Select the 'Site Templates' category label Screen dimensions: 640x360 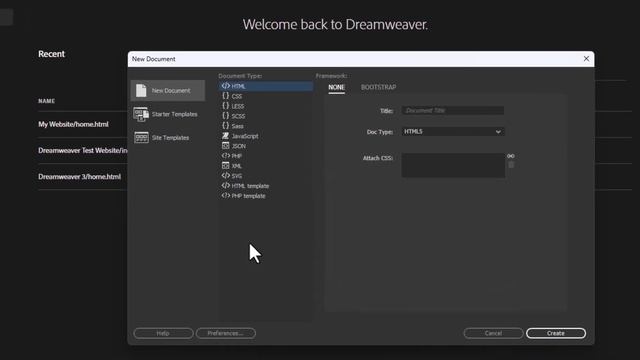tap(171, 138)
